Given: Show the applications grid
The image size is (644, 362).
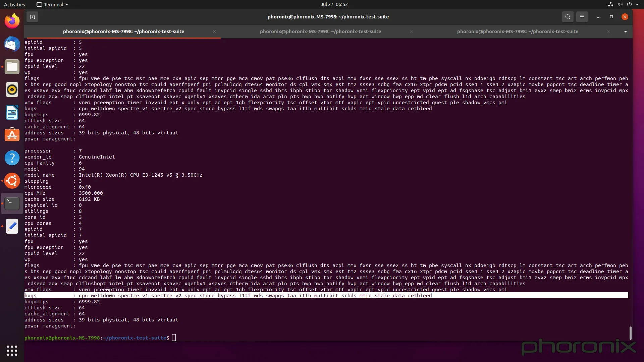Looking at the screenshot, I should click(x=12, y=351).
